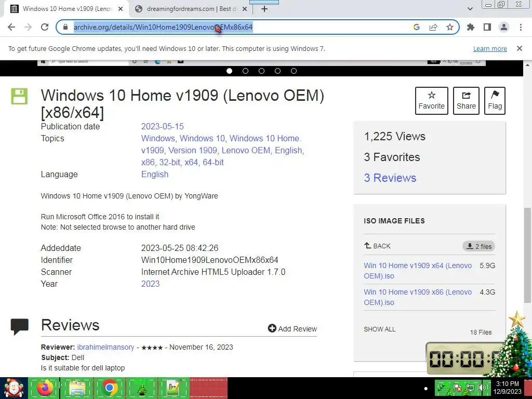The height and width of the screenshot is (399, 532).
Task: Open the volume speaker tray icon
Action: 482,387
